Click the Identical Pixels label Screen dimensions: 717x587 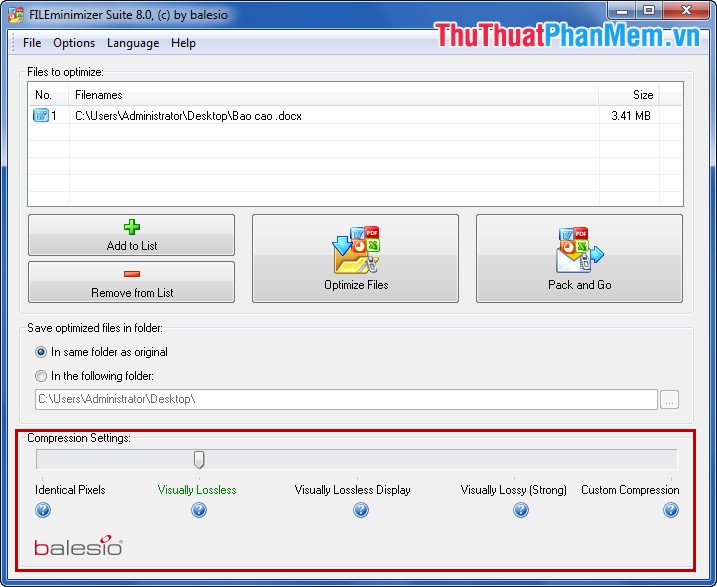pos(70,490)
